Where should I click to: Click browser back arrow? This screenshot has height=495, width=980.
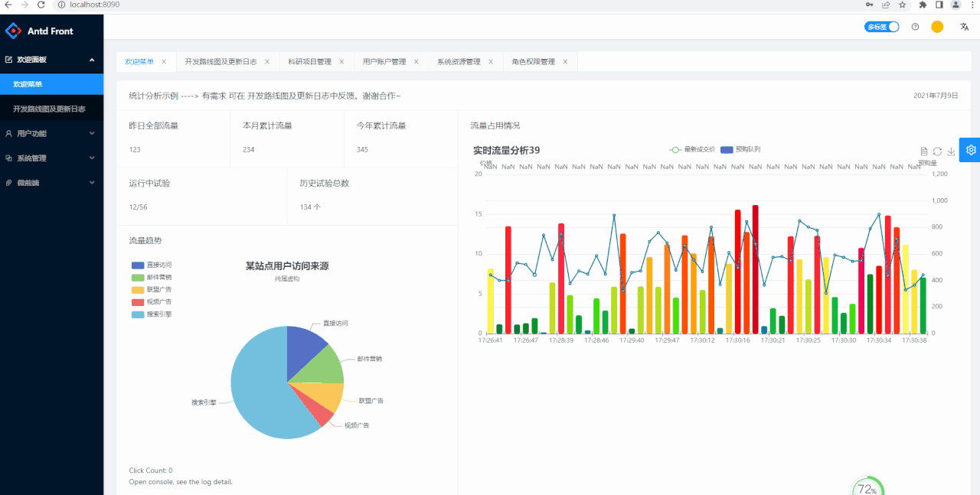point(8,5)
